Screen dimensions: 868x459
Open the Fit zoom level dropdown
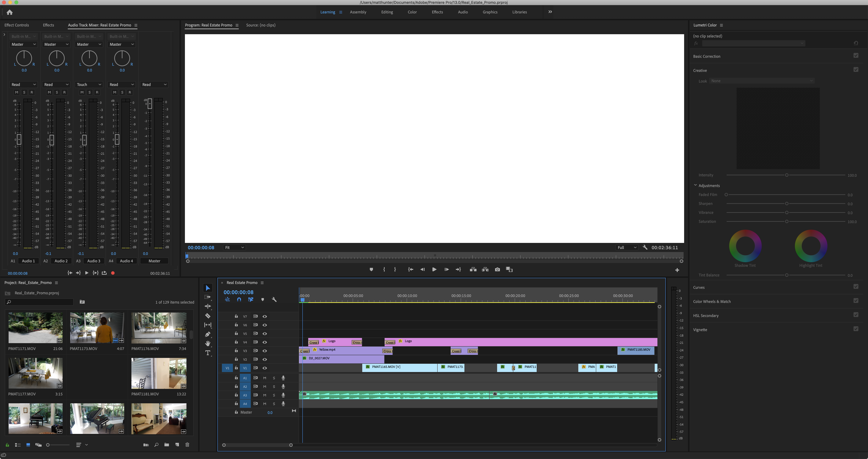pos(234,248)
